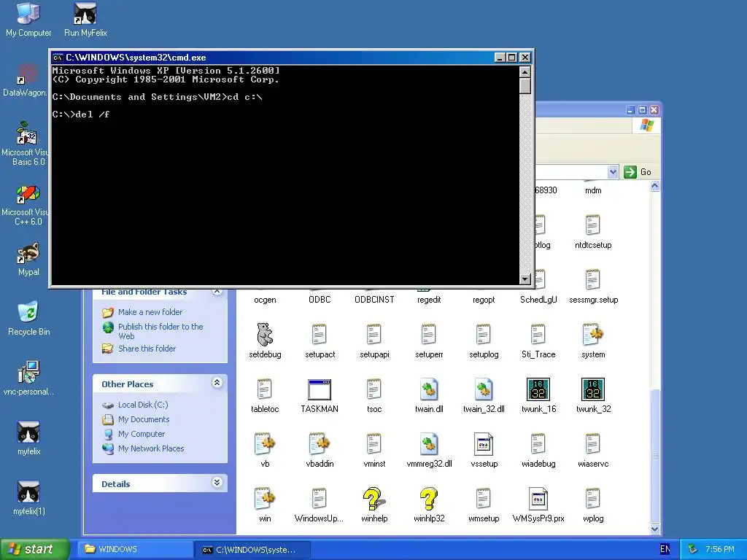This screenshot has height=560, width=747.
Task: Select the wiaservc file
Action: pyautogui.click(x=593, y=449)
